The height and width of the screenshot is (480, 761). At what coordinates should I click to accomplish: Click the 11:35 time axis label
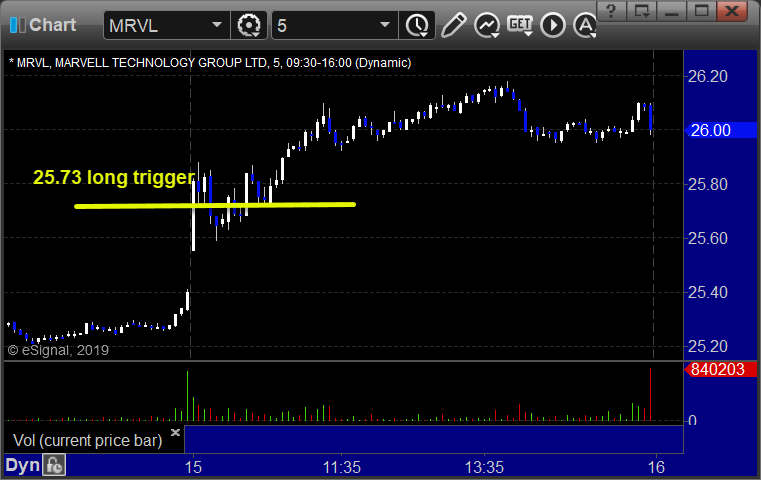(x=342, y=467)
